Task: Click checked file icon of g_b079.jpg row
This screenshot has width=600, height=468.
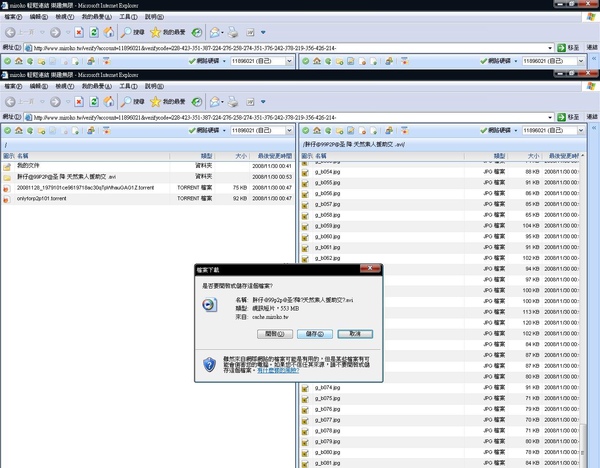Action: pos(305,442)
